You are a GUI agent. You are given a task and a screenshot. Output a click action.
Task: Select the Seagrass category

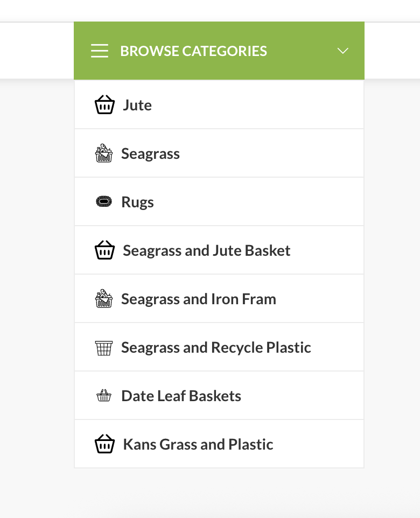click(219, 153)
